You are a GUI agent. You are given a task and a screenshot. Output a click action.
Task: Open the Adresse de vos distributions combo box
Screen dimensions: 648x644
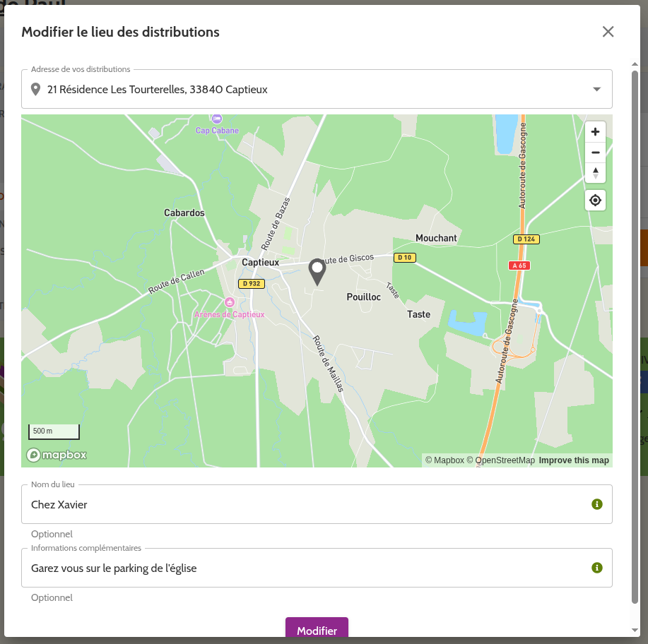(x=311, y=90)
